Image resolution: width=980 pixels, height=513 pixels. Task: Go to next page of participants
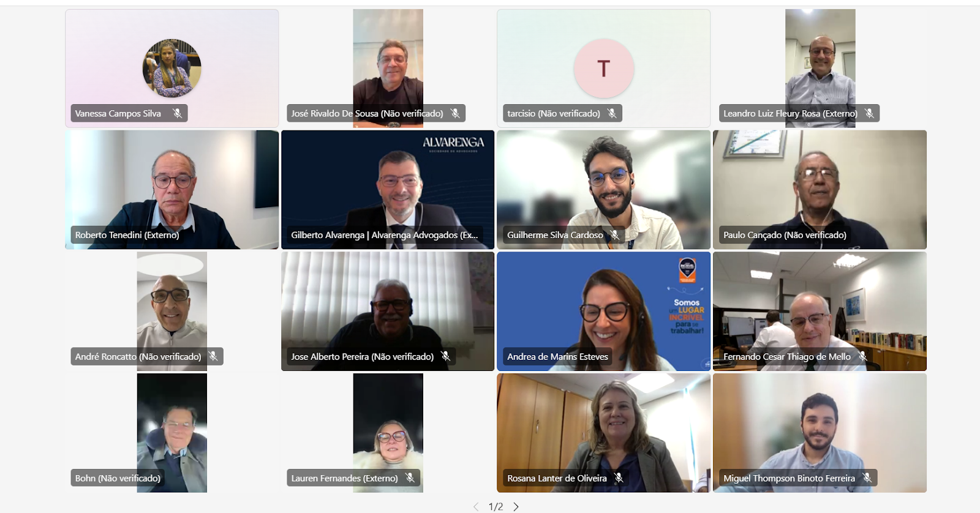point(516,507)
